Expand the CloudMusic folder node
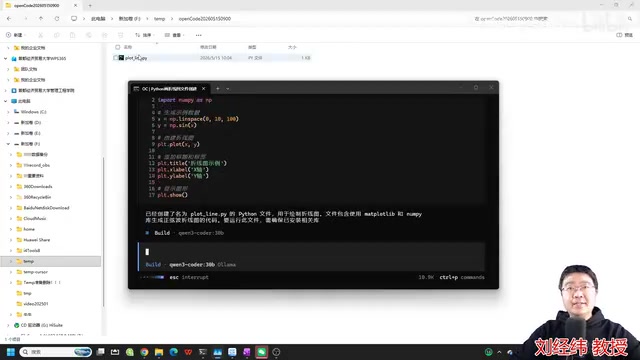 point(11,218)
